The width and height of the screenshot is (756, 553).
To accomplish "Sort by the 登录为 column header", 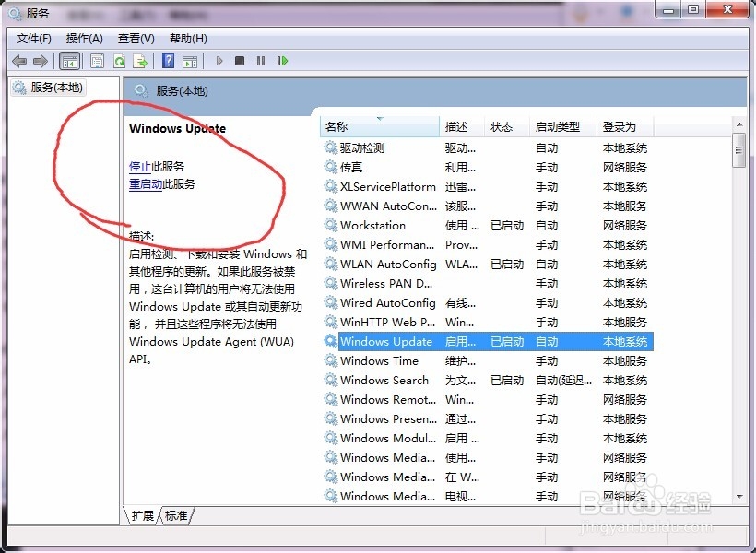I will 625,127.
